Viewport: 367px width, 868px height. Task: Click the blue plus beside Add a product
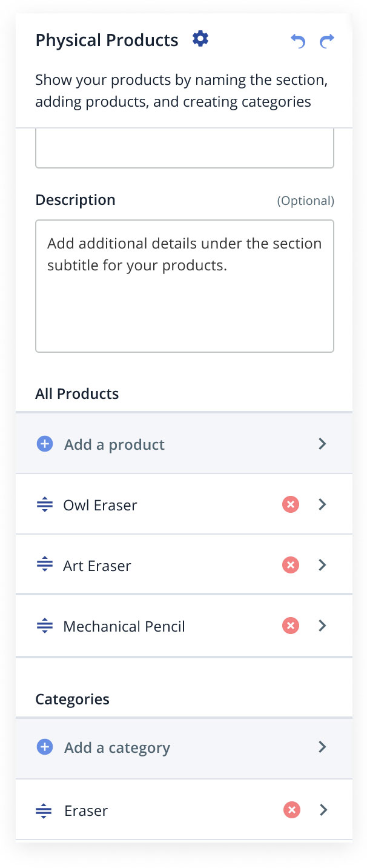45,444
